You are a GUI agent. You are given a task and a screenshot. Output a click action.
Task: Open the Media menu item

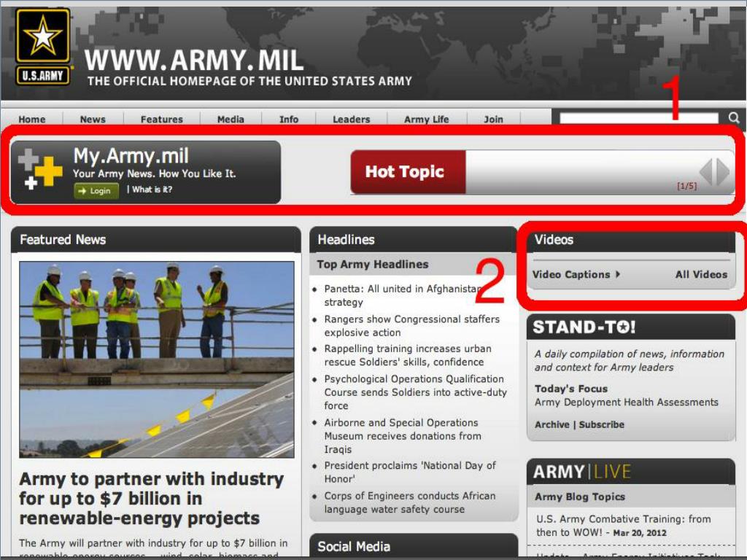(231, 119)
